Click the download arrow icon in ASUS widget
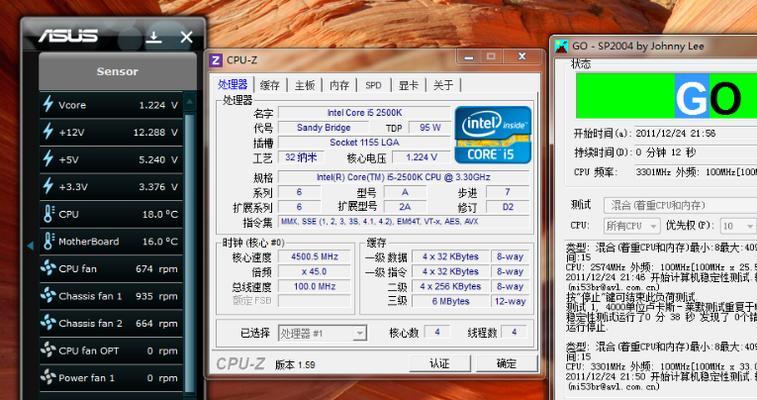 click(154, 37)
